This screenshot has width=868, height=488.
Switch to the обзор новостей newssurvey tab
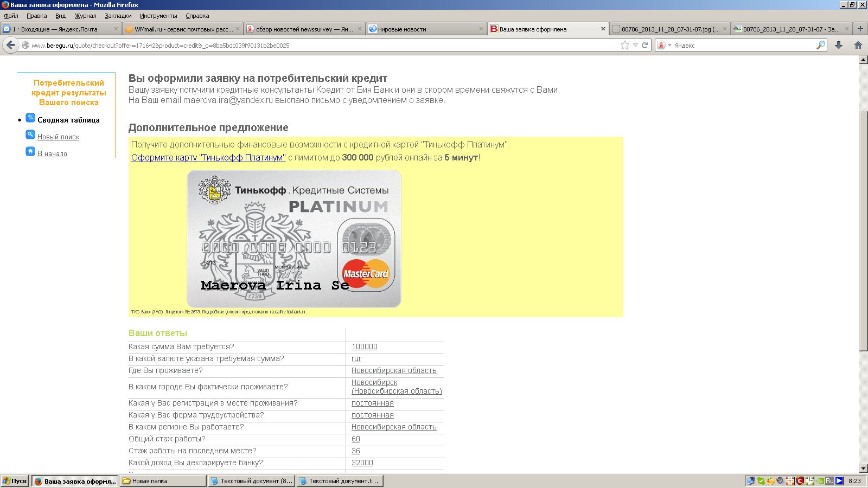tap(304, 29)
